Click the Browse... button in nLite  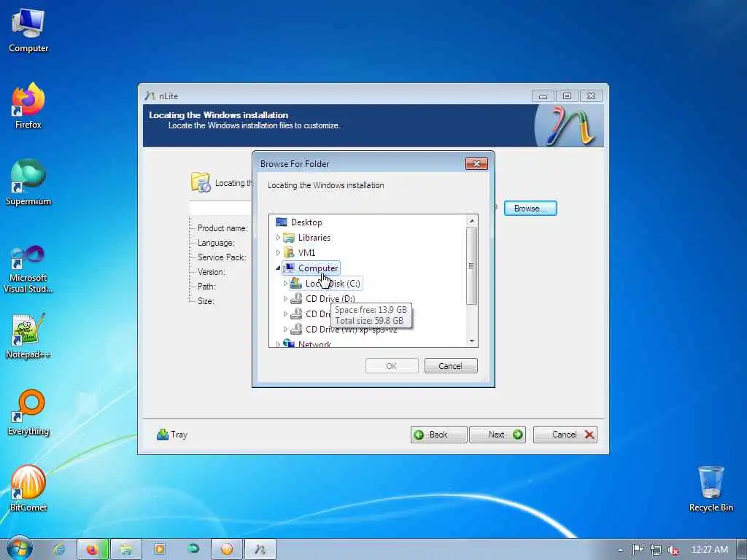pyautogui.click(x=530, y=208)
